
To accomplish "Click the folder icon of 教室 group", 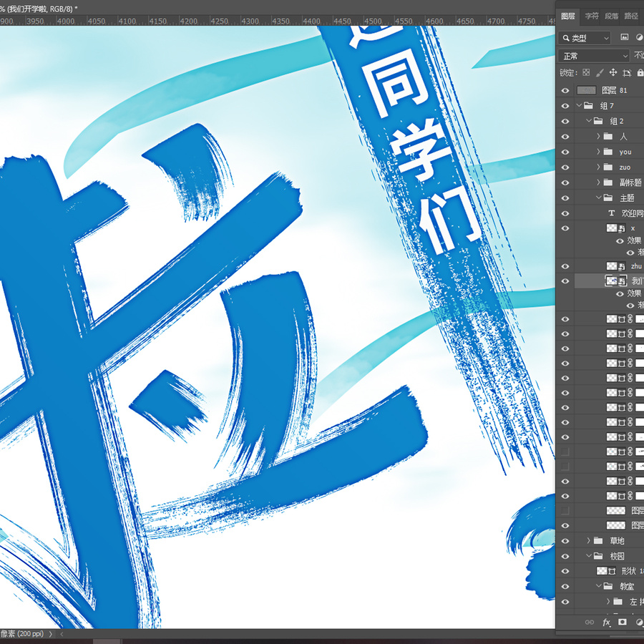I will tap(608, 586).
